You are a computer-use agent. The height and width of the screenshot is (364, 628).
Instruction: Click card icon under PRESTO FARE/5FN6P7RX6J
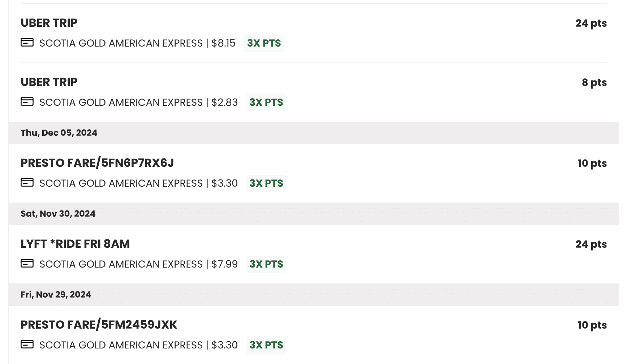[27, 183]
